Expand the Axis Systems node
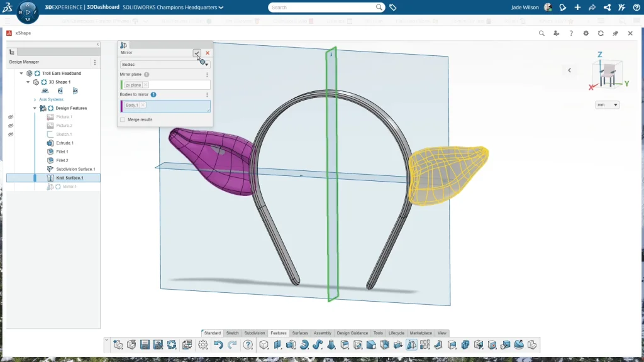This screenshot has width=644, height=362. point(36,99)
